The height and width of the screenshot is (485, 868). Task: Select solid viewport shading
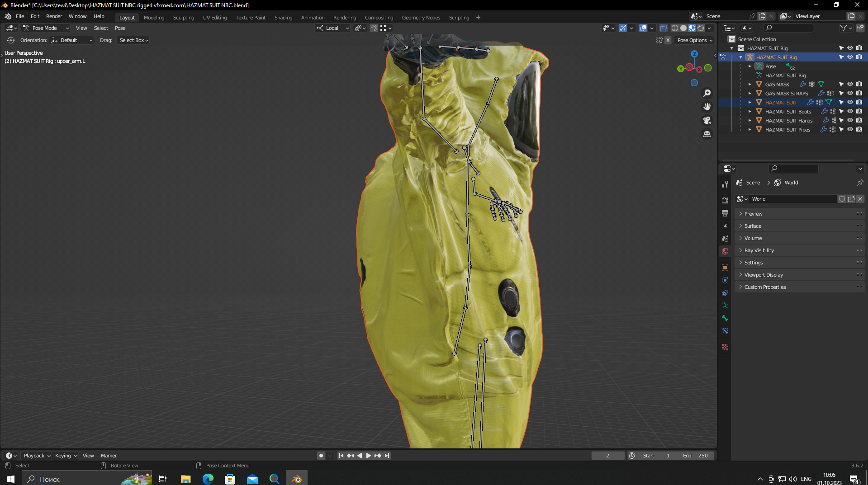click(683, 28)
